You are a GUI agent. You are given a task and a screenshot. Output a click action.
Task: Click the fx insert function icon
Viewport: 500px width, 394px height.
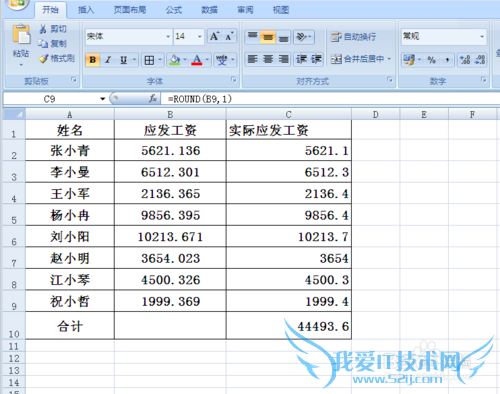click(x=153, y=99)
